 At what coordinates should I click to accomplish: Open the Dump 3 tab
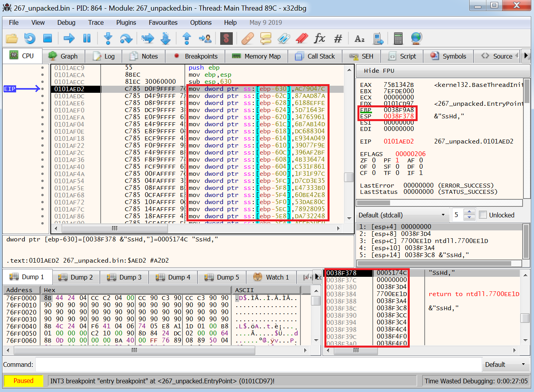click(124, 277)
